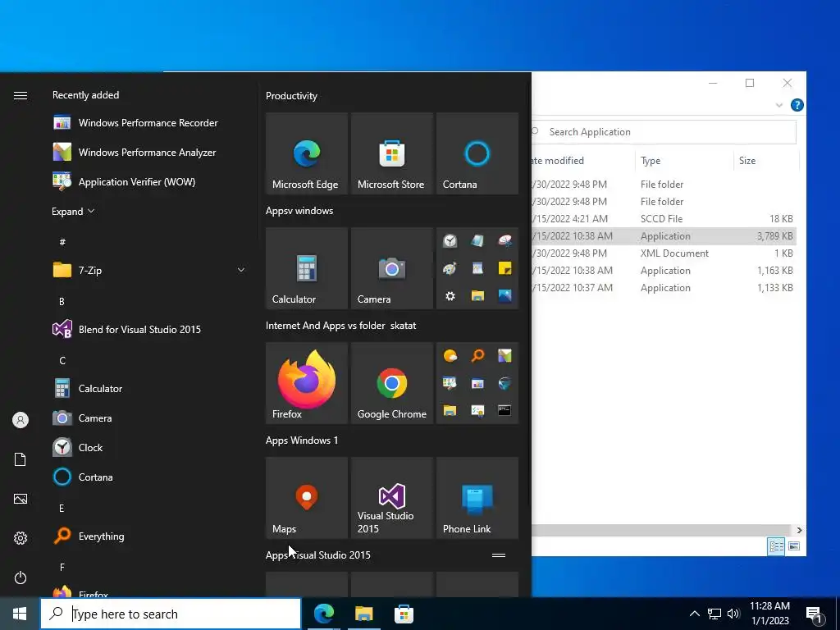
Task: Click Explorer horizontal scrollbar right arrow
Action: tap(799, 531)
